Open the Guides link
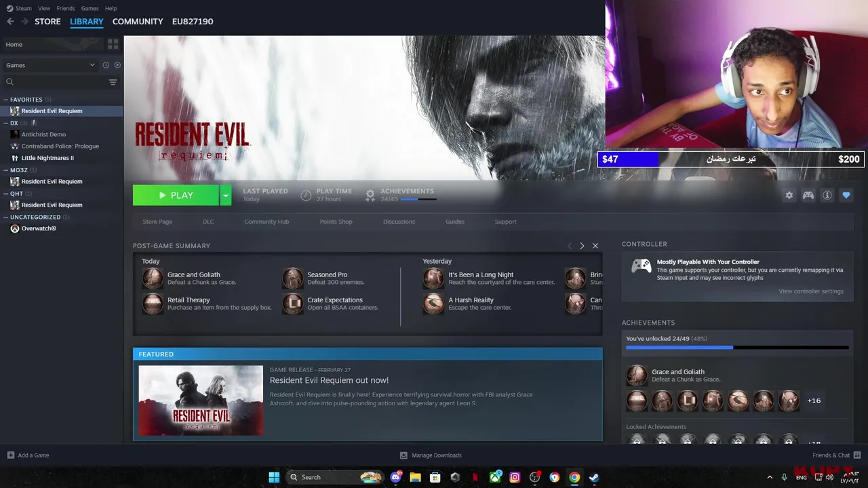The image size is (868, 488). pyautogui.click(x=455, y=222)
